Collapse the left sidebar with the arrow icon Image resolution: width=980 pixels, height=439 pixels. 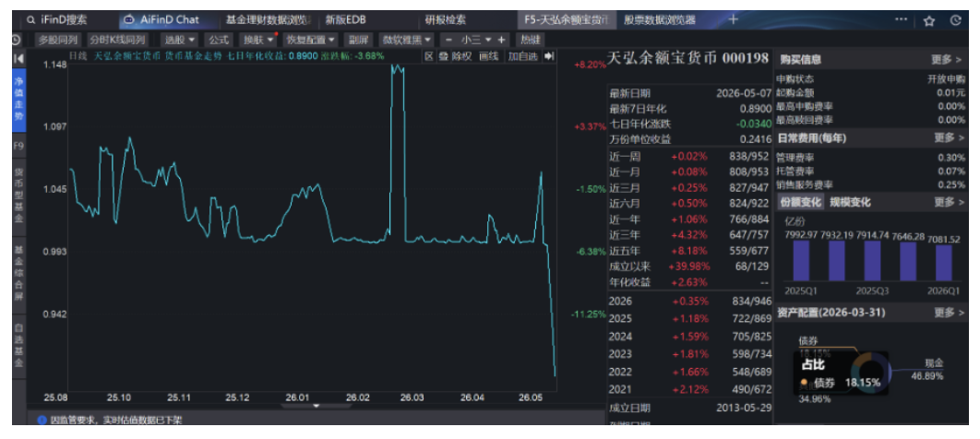18,58
